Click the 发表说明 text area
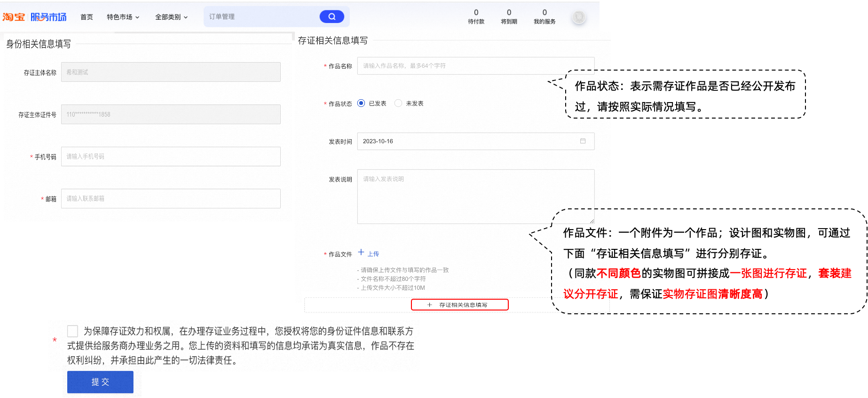Image resolution: width=868 pixels, height=398 pixels. pyautogui.click(x=476, y=197)
